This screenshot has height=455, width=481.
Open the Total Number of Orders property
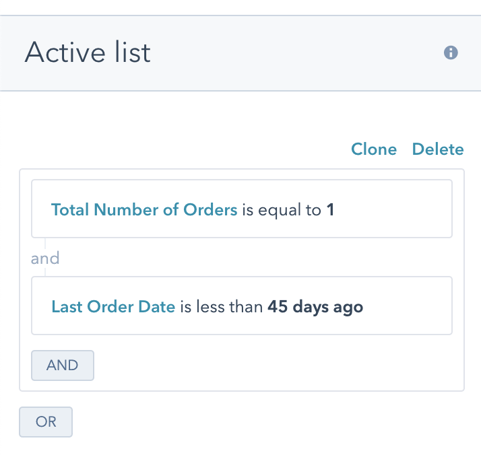tap(144, 210)
